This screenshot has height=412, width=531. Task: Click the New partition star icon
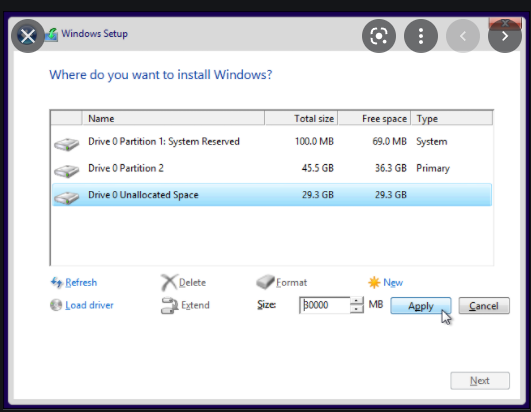[x=374, y=282]
